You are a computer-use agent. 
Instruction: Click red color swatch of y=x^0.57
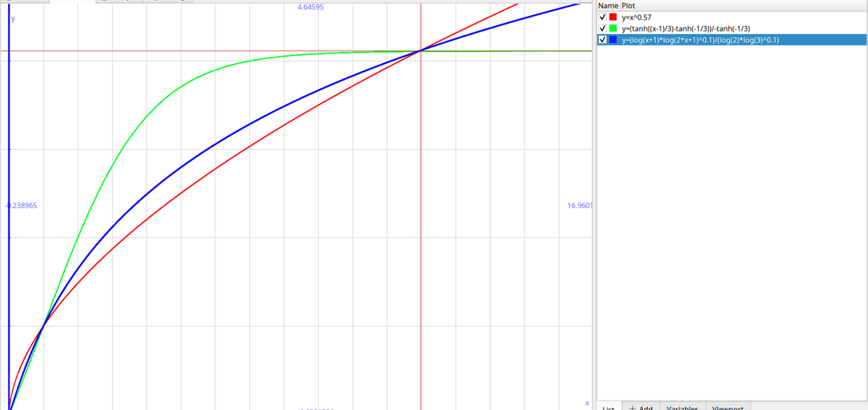click(613, 17)
